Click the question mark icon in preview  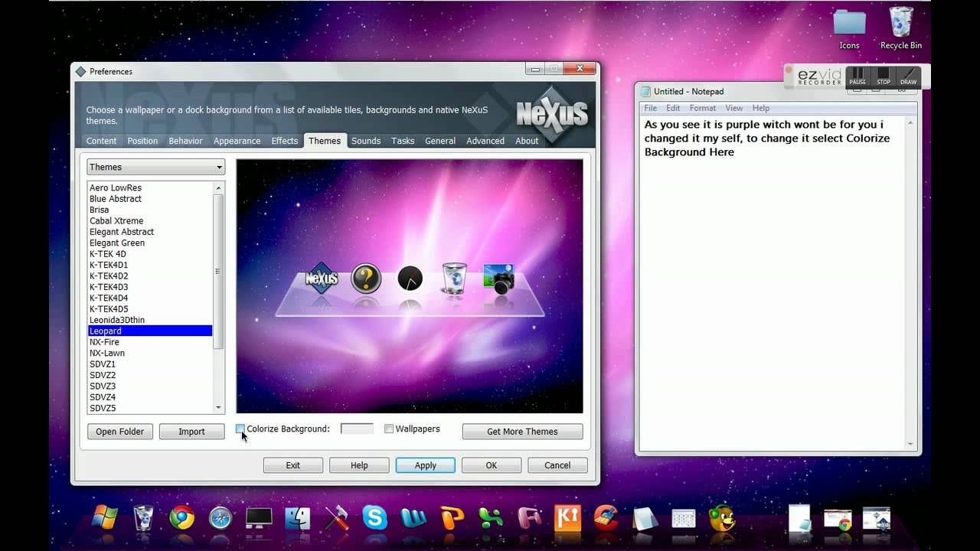(x=366, y=279)
